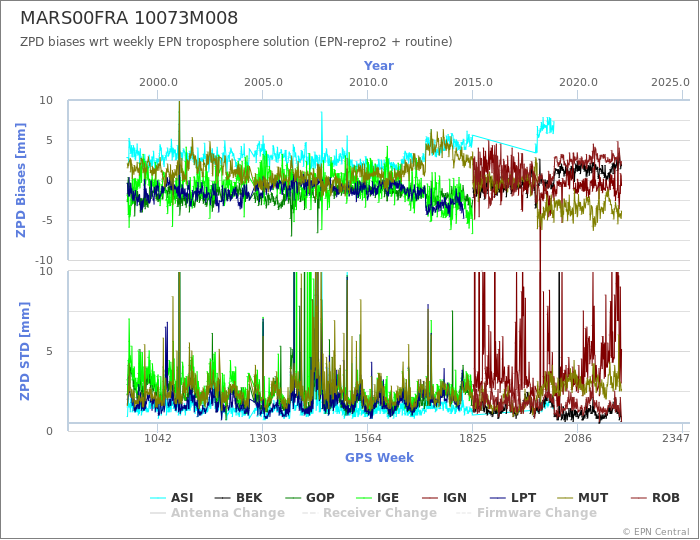Click the olive MUT legend line swatch
The height and width of the screenshot is (540, 700).
pos(565,498)
